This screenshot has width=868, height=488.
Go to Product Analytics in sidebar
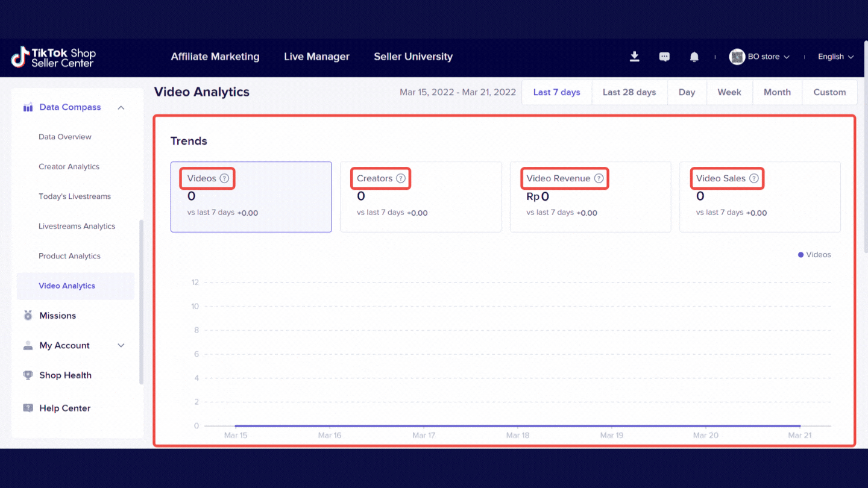tap(69, 256)
